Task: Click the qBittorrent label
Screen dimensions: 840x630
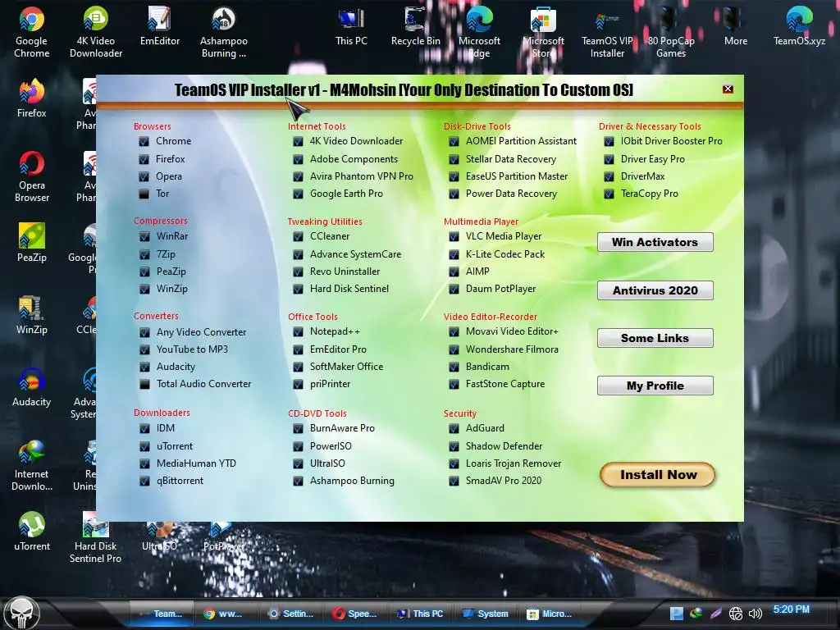Action: (180, 481)
